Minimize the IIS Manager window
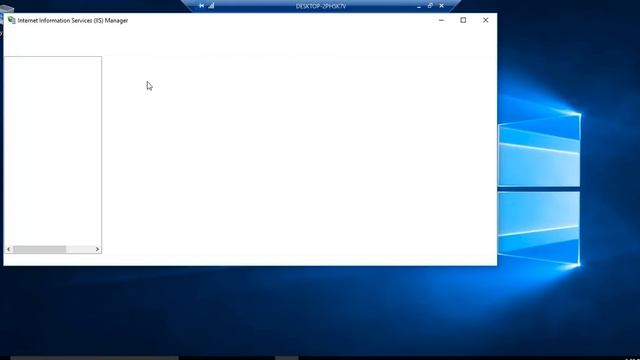Viewport: 640px width, 360px height. (441, 20)
